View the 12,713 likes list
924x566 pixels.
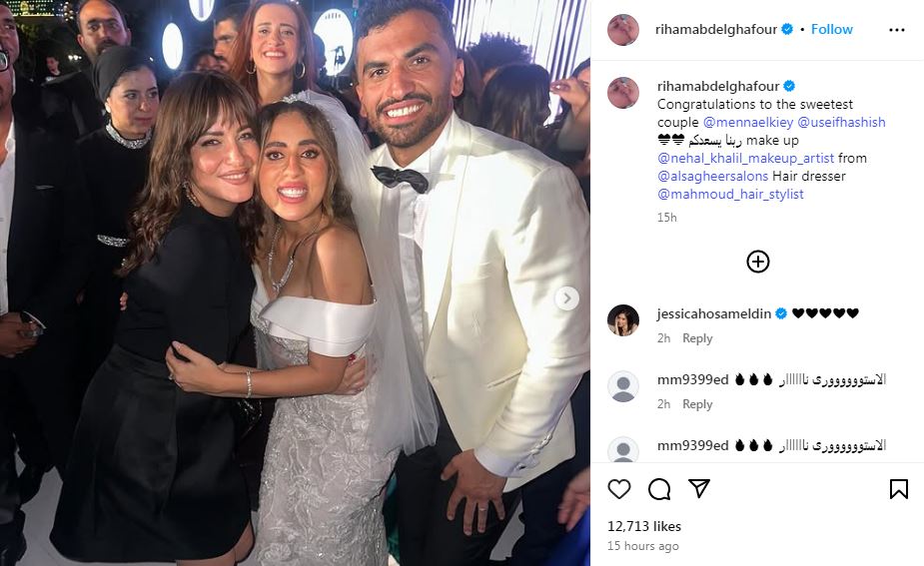click(644, 526)
